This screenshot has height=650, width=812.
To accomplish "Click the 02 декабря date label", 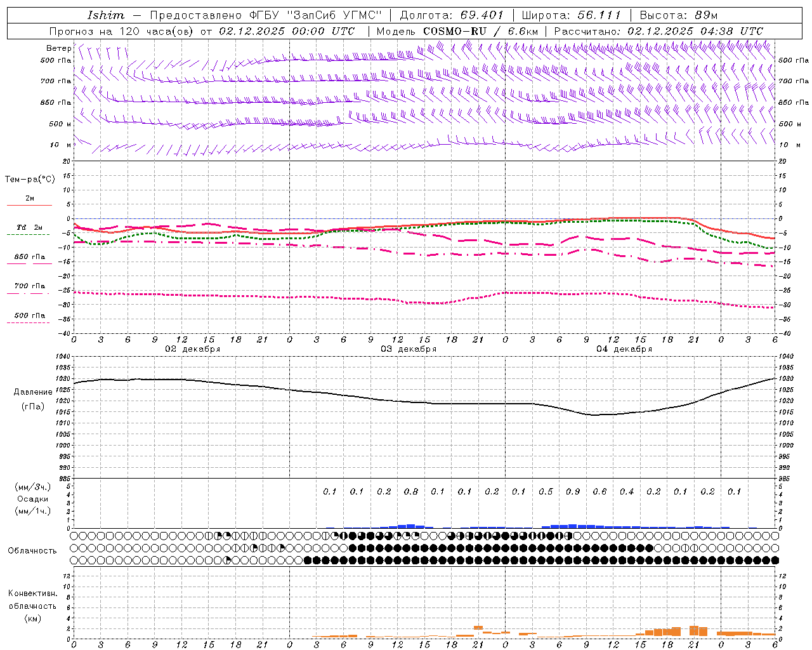I will [x=193, y=349].
